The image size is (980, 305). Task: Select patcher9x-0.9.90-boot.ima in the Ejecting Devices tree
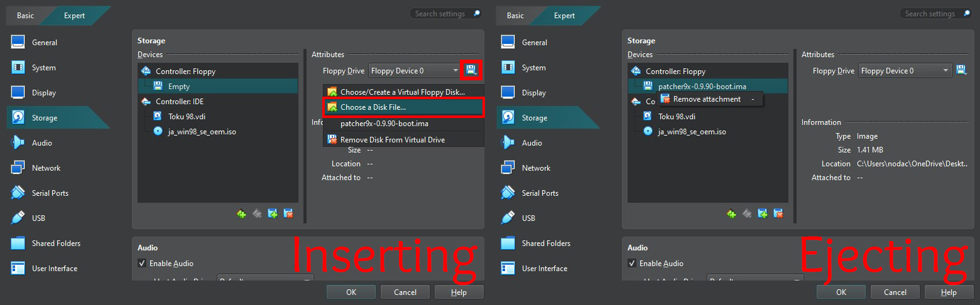pos(708,86)
